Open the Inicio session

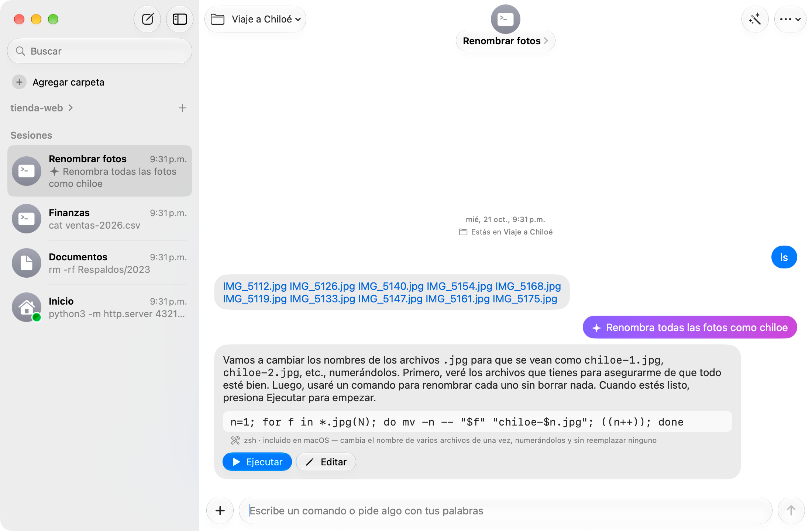click(x=100, y=307)
